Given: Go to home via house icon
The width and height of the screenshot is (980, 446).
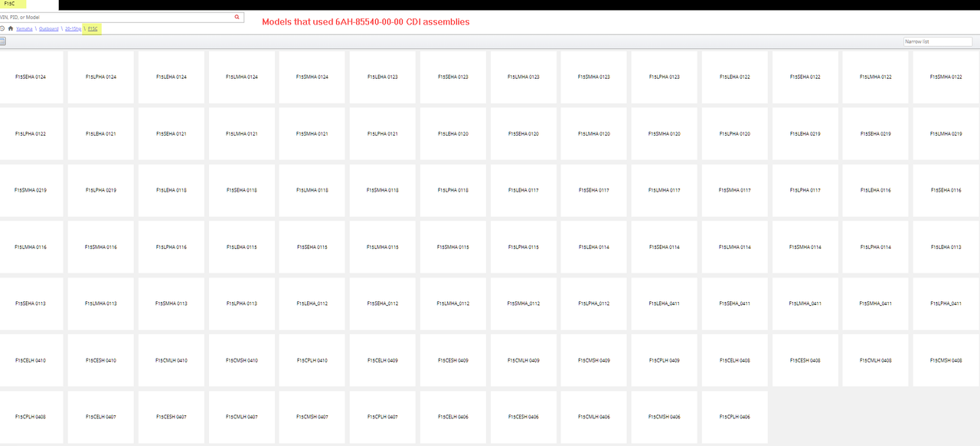Looking at the screenshot, I should click(11, 28).
